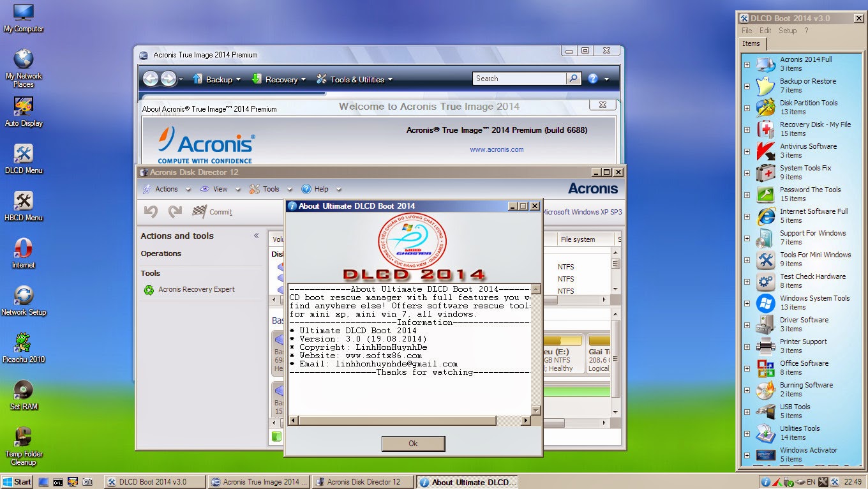
Task: Click the Burning Software disc icon
Action: point(765,389)
